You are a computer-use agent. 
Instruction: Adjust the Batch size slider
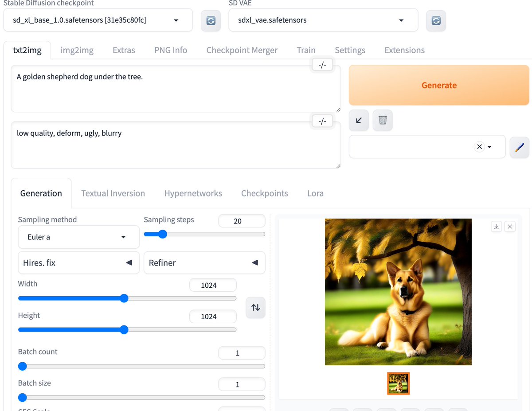click(x=141, y=398)
